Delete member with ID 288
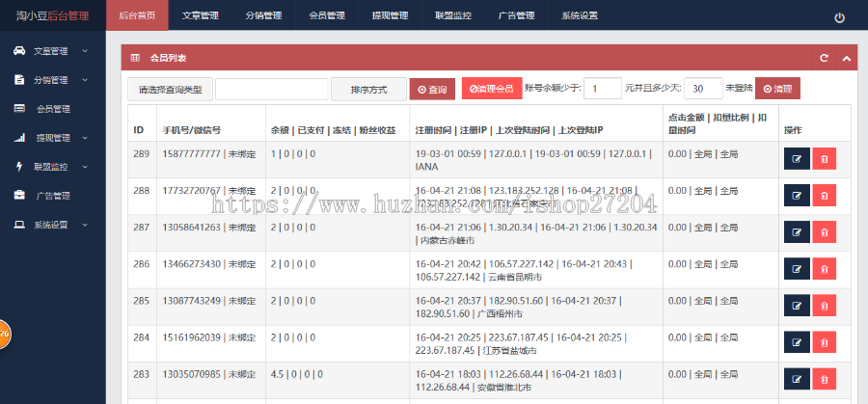Image resolution: width=868 pixels, height=404 pixels. [x=825, y=196]
